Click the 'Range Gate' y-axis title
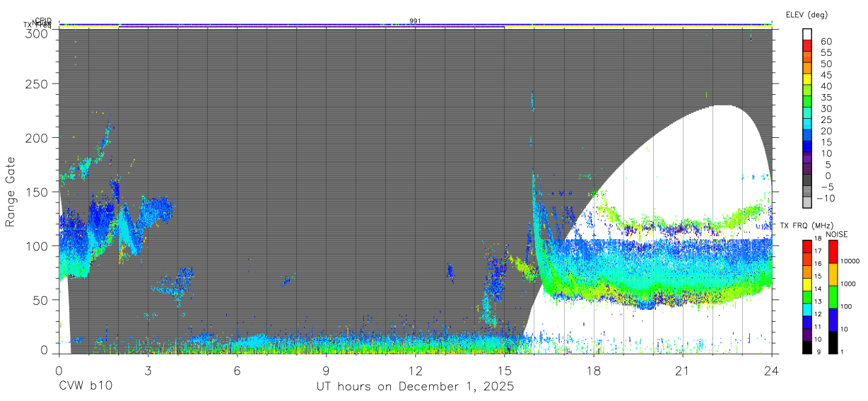 pyautogui.click(x=11, y=192)
